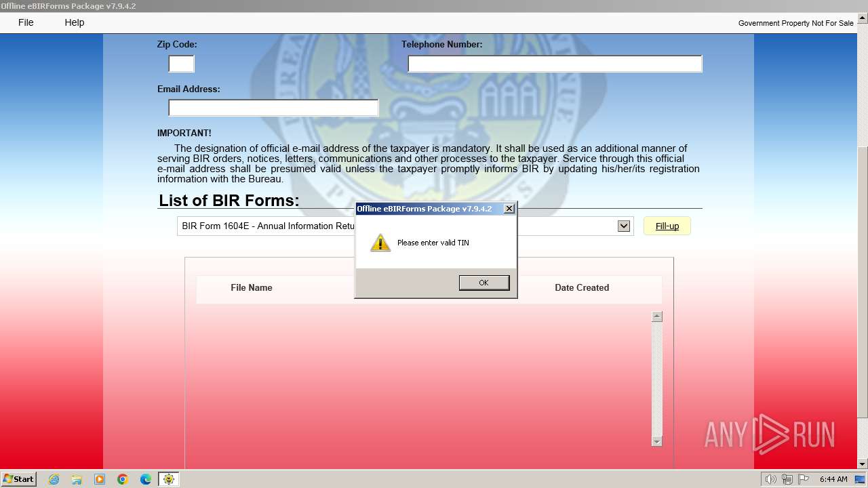Open the File menu
The height and width of the screenshot is (488, 868).
coord(26,22)
